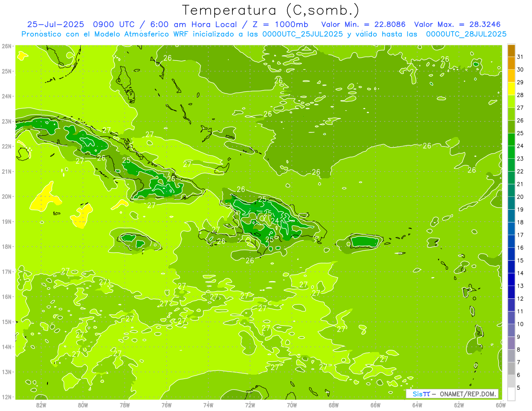This screenshot has width=532, height=411.
Task: Click Valor Max. = 28.3246
Action: coord(458,24)
